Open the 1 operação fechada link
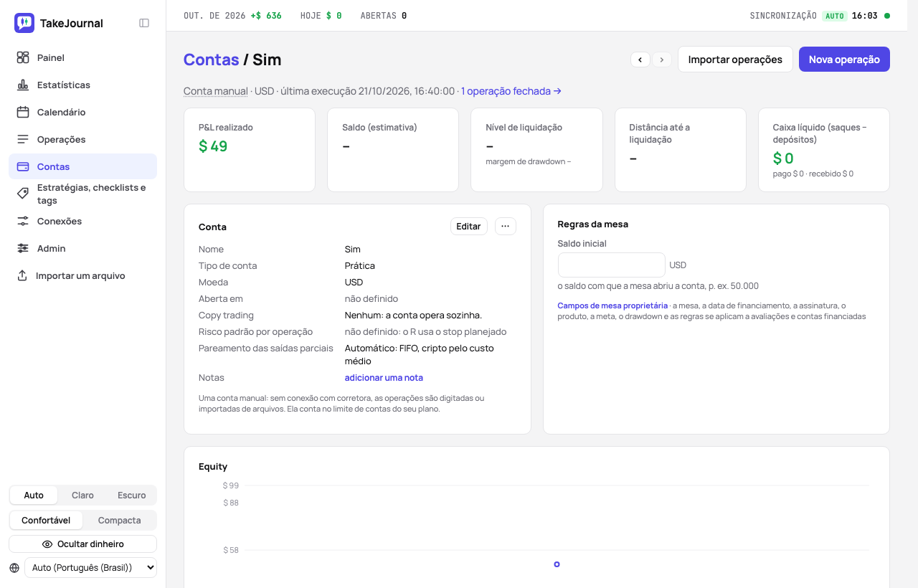918x588 pixels. pos(511,91)
